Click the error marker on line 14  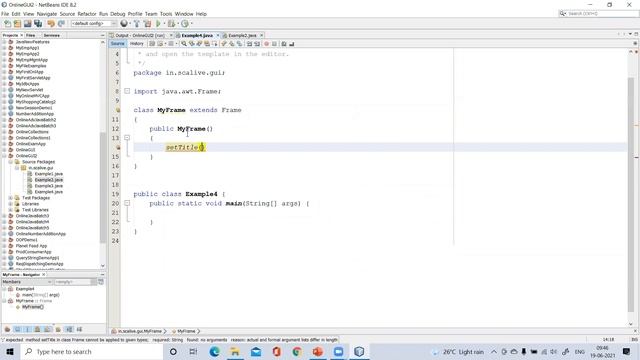click(118, 148)
